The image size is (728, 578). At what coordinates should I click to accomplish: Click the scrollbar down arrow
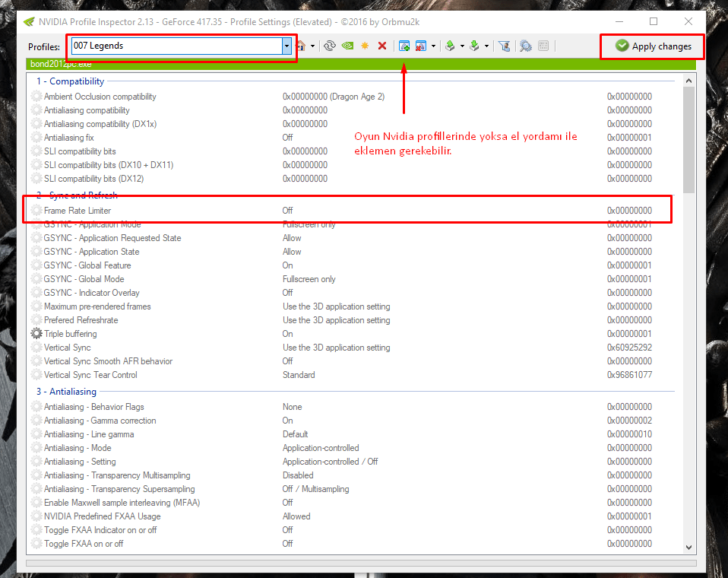click(x=688, y=548)
